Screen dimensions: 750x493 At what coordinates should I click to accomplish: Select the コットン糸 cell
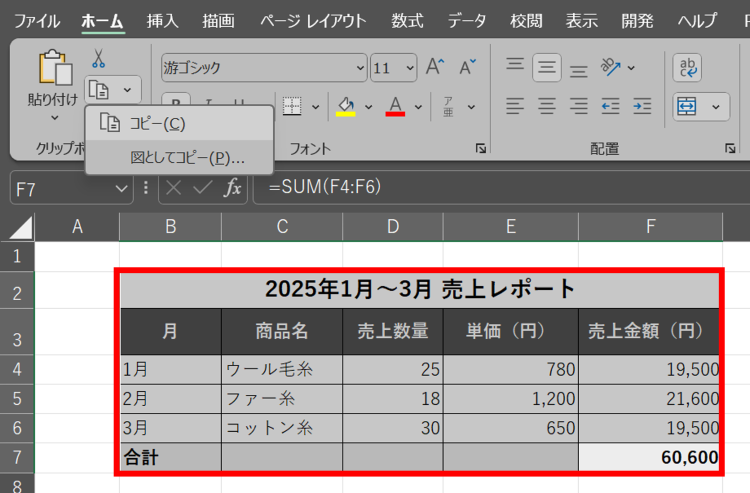click(282, 428)
